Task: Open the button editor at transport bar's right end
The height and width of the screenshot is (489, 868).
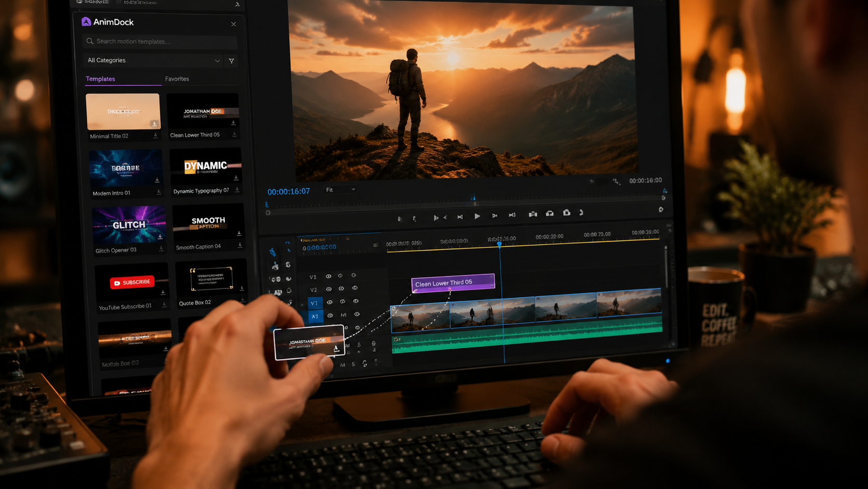Action: [x=661, y=209]
